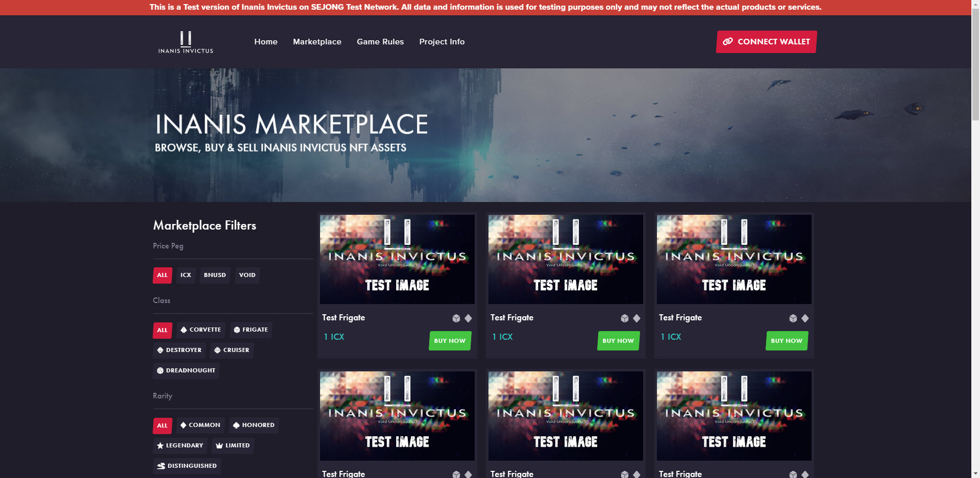
Task: Select the Limited rarity filter
Action: [x=233, y=445]
